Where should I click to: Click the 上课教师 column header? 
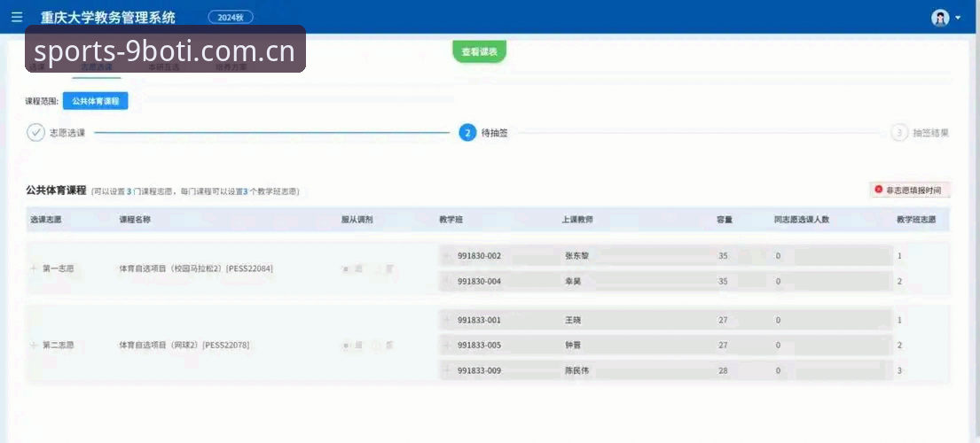coord(577,220)
